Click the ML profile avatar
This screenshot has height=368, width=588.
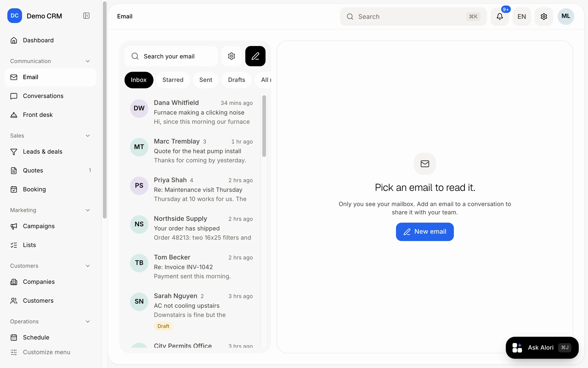coord(566,17)
